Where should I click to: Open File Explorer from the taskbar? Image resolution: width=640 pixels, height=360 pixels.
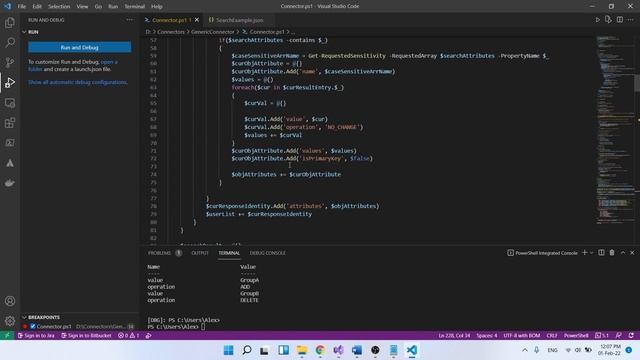(302, 350)
